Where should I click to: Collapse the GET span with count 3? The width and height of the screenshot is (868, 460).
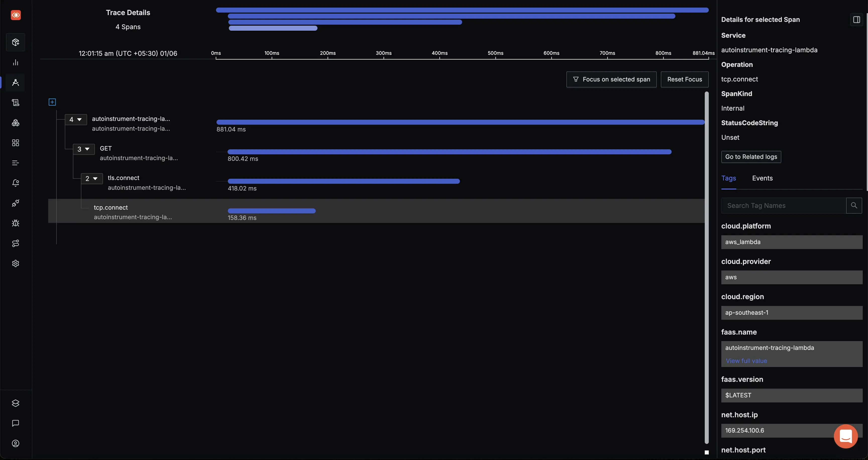[84, 149]
